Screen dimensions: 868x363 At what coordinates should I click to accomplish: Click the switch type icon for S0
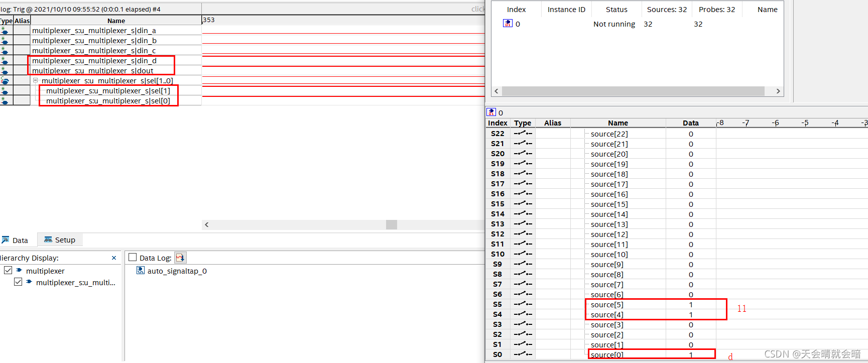523,354
